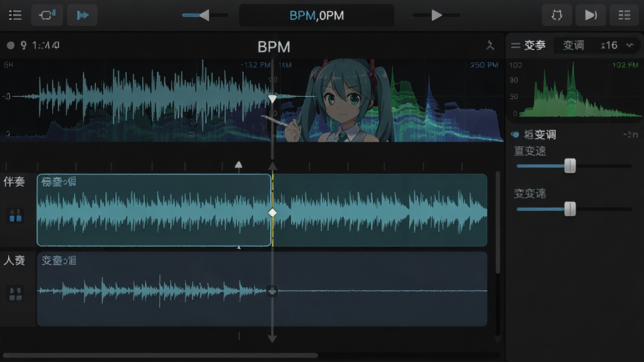Click the small icon right of 变调 section
The height and width of the screenshot is (362, 644).
pos(630,134)
